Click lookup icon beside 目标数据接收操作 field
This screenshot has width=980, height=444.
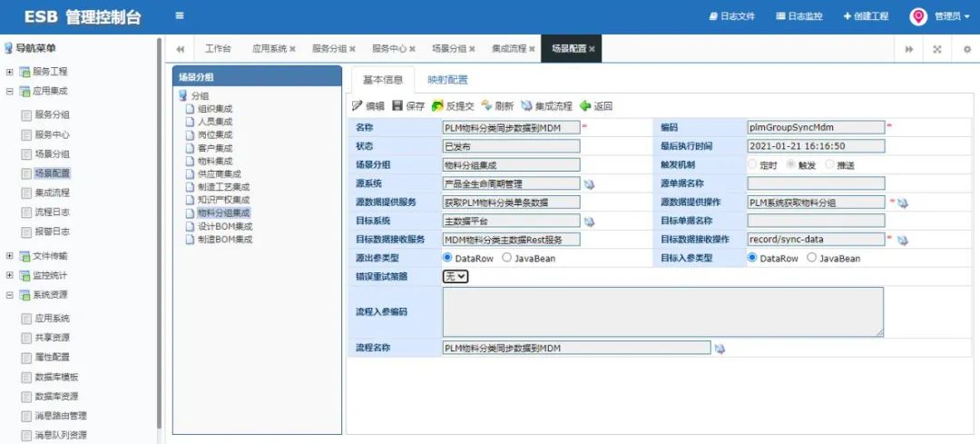pos(903,240)
